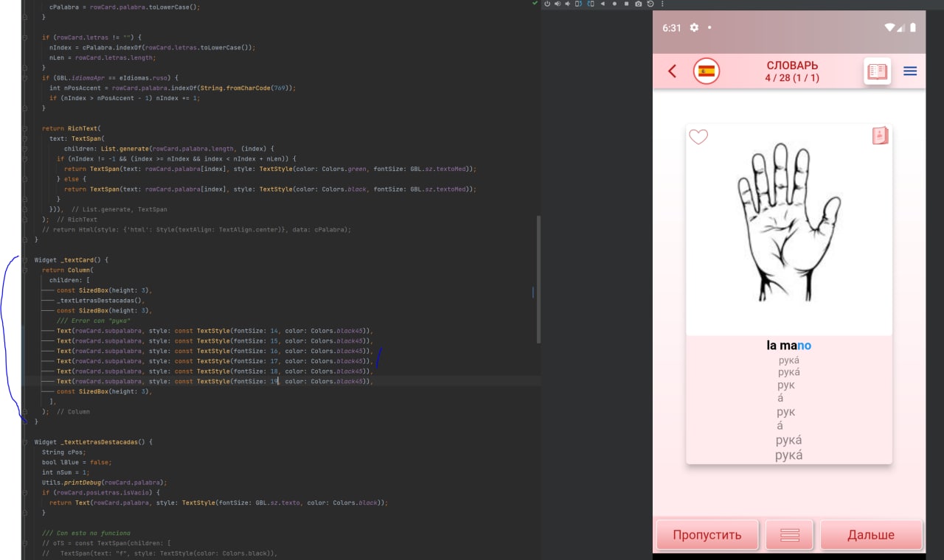Viewport: 944px width, 560px height.
Task: Click the flip-card icon on the flashcard corner
Action: pyautogui.click(x=880, y=136)
